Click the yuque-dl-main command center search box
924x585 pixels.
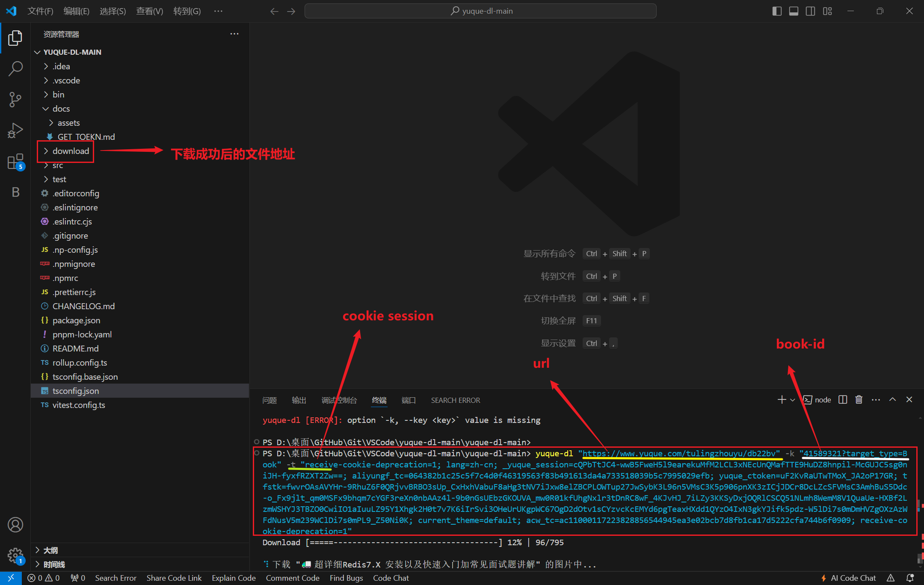(x=480, y=11)
